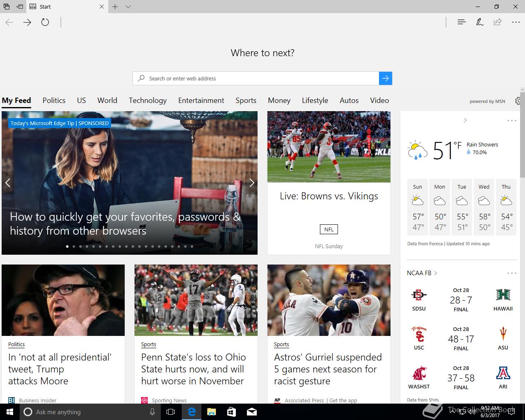525x420 pixels.
Task: Open the Penn State loss article headline
Action: [194, 369]
